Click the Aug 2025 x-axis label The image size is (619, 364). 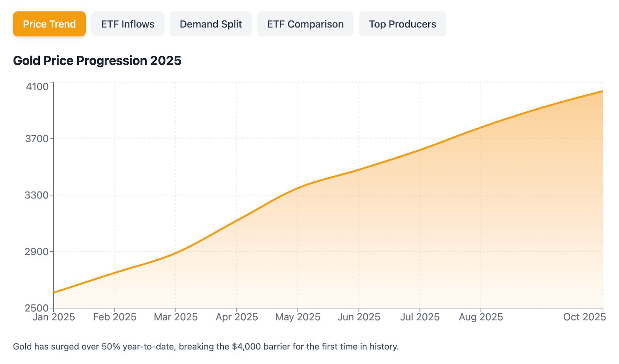[481, 317]
